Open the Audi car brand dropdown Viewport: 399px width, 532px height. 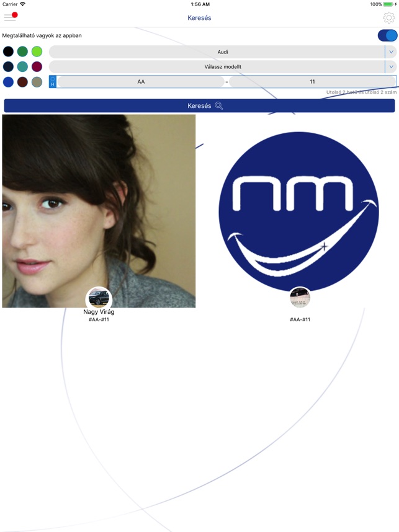[223, 52]
